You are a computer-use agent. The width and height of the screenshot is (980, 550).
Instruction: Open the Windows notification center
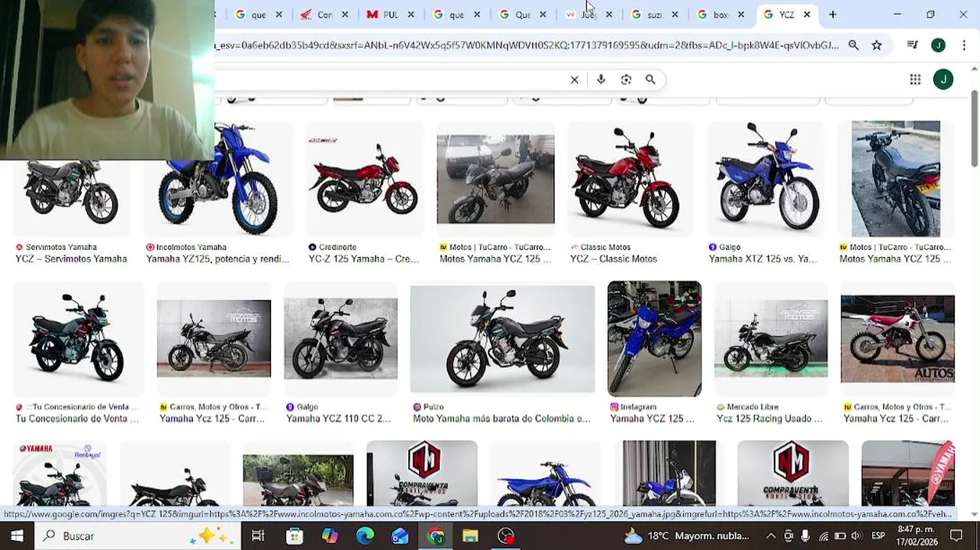click(x=956, y=535)
